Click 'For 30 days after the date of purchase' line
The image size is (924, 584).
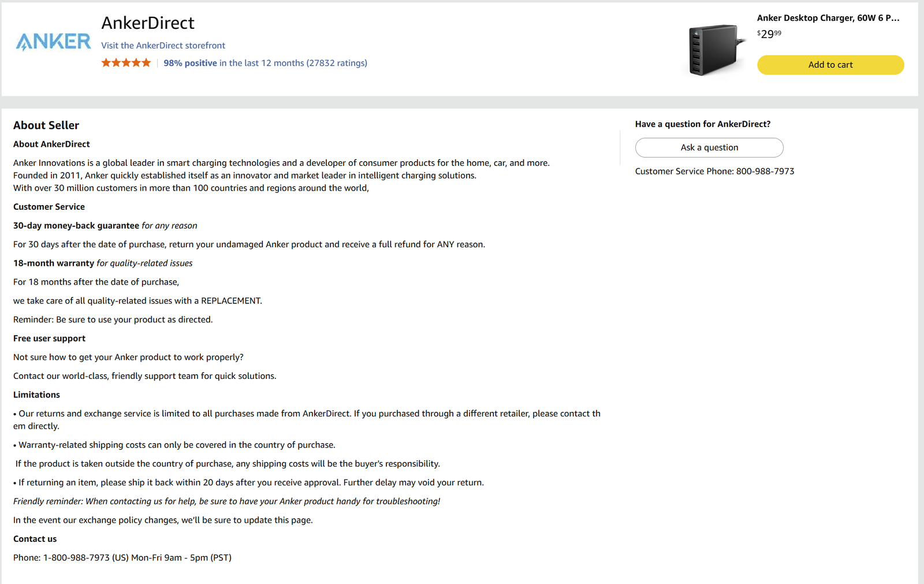(249, 244)
